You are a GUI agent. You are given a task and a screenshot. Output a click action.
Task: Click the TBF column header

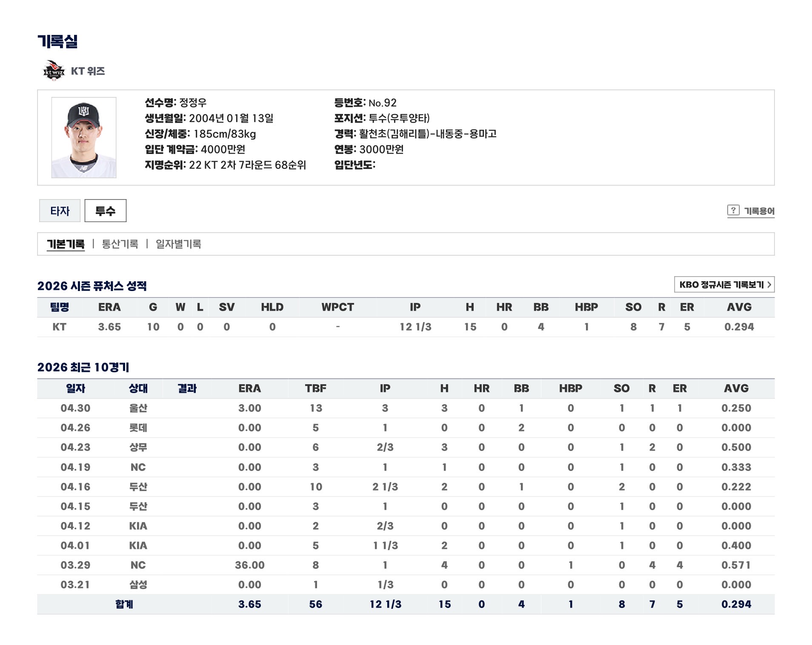tap(315, 388)
